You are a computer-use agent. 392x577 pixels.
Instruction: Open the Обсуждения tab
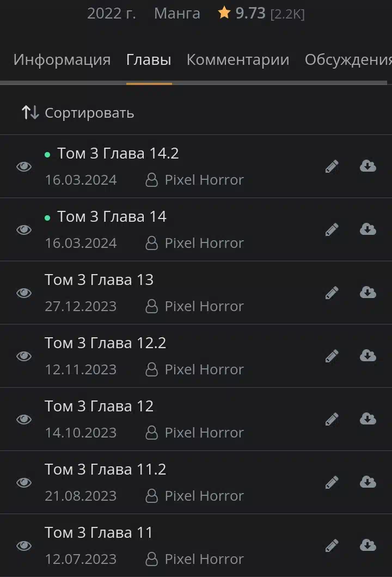click(348, 59)
